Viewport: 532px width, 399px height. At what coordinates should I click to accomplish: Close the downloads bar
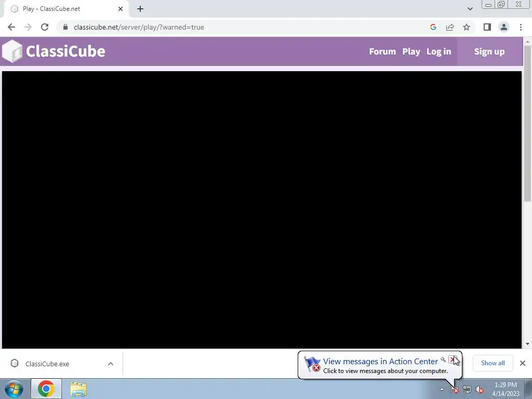click(523, 363)
